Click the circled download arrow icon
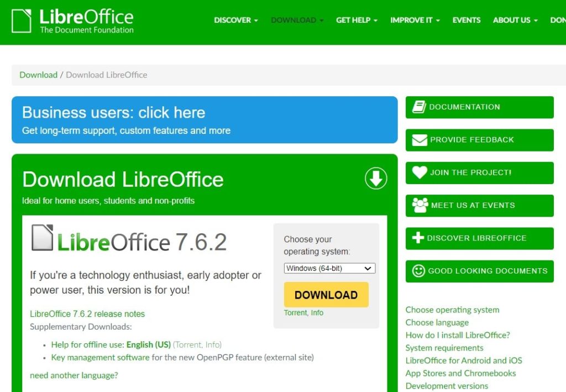 point(376,179)
